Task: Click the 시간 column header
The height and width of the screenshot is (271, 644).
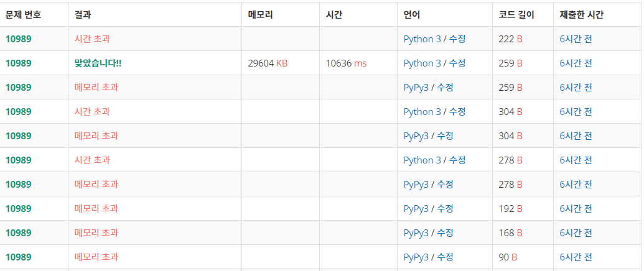Action: [334, 15]
